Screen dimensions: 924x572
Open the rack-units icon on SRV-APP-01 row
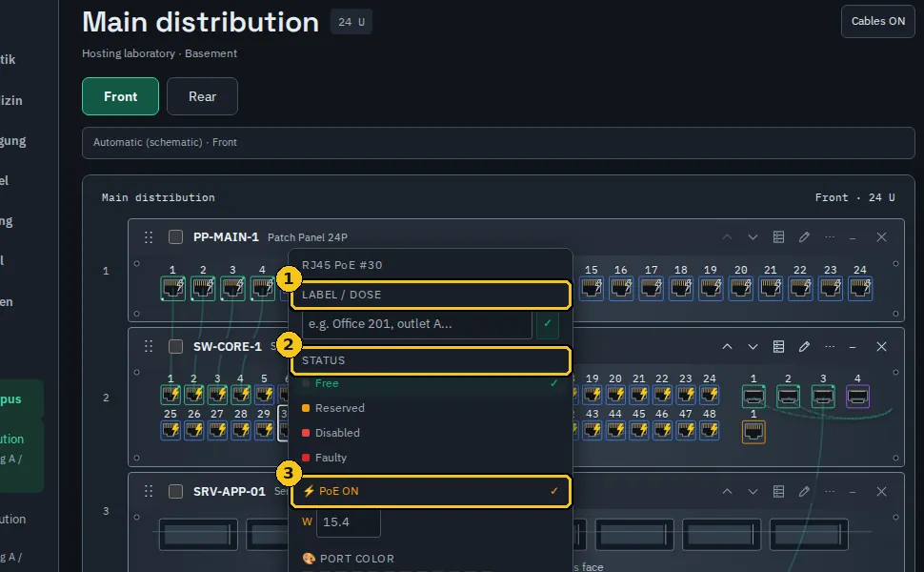(778, 492)
